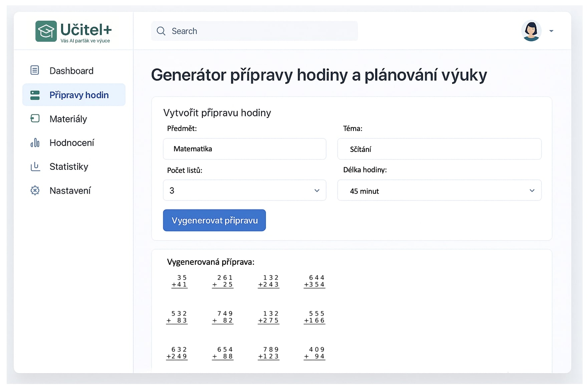Click the Přípravy hodin sidebar icon
This screenshot has height=388, width=588.
35,95
